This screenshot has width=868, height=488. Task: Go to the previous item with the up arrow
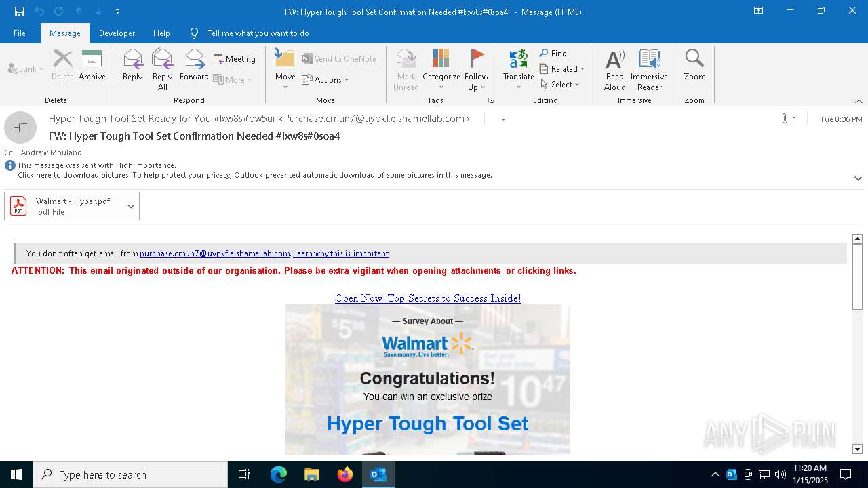click(79, 12)
